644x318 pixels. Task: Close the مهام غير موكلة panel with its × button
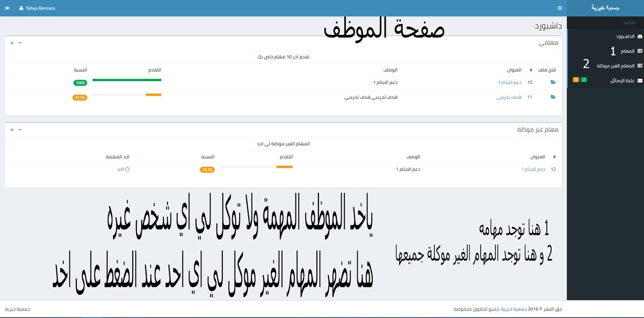pyautogui.click(x=12, y=129)
